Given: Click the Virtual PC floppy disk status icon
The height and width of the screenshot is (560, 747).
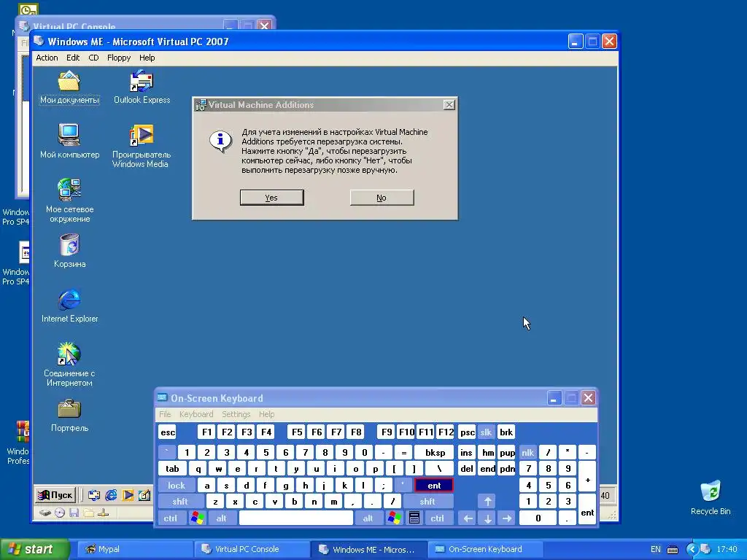Looking at the screenshot, I should point(74,513).
